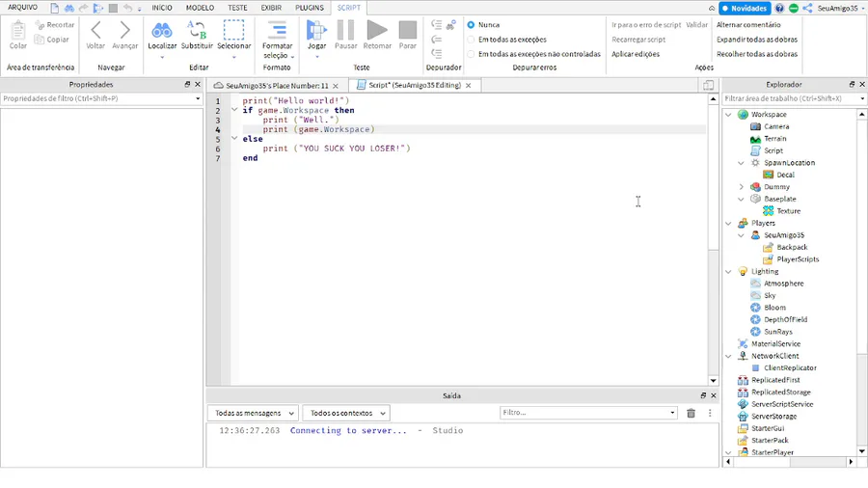Select Em todas as exceções não controladas
The height and width of the screenshot is (488, 868).
pos(471,54)
